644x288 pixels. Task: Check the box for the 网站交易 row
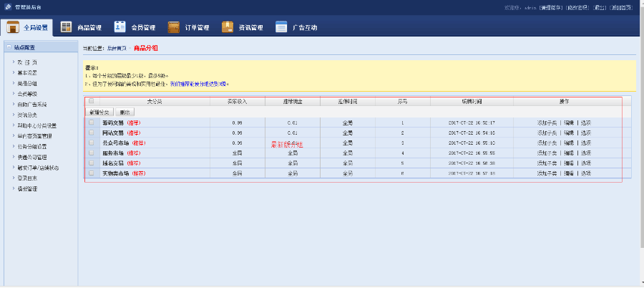pos(91,133)
